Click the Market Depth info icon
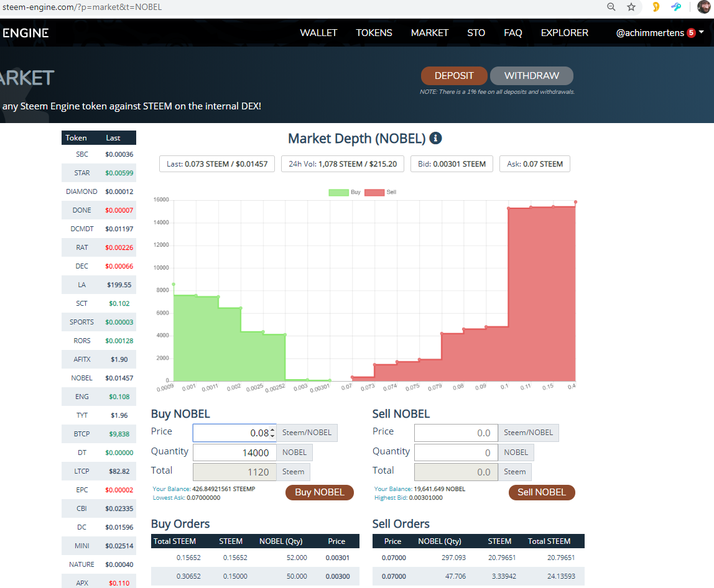This screenshot has width=714, height=588. (435, 138)
